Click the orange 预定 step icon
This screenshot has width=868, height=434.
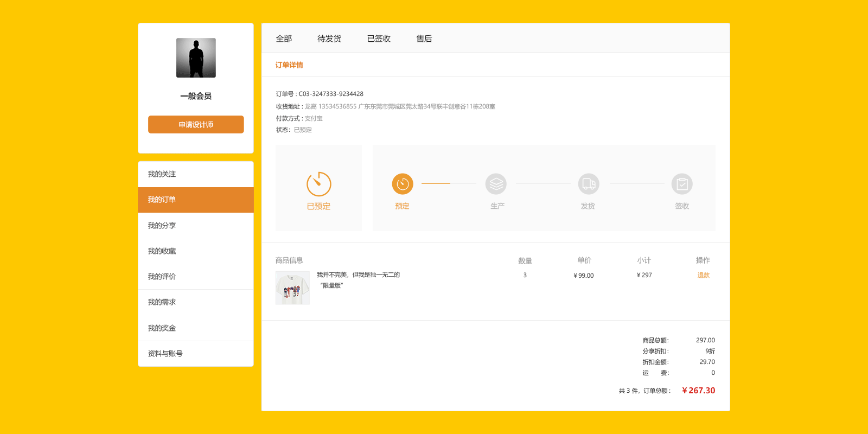click(403, 184)
